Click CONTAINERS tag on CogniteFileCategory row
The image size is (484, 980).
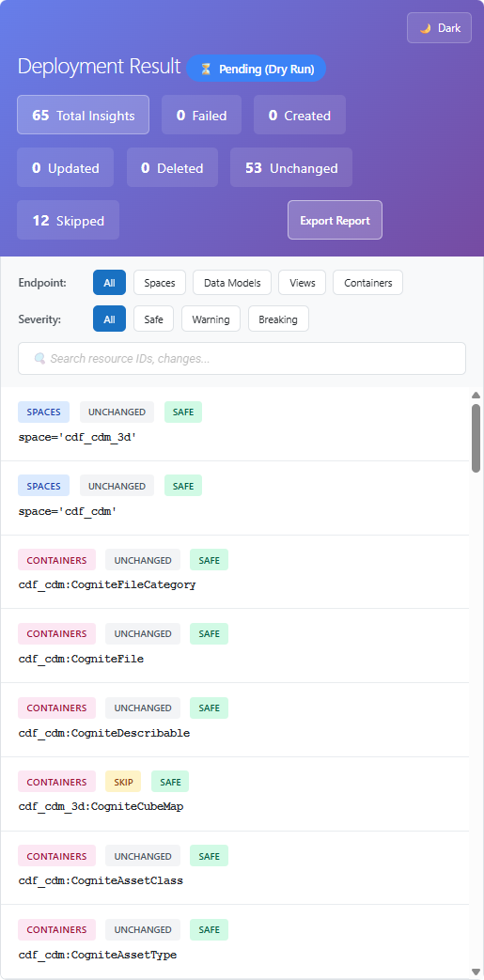57,560
